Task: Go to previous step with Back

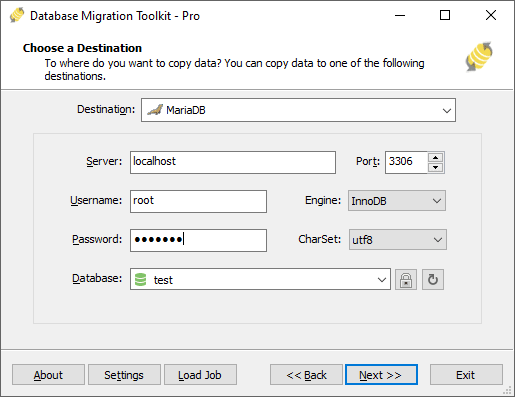Action: tap(306, 375)
